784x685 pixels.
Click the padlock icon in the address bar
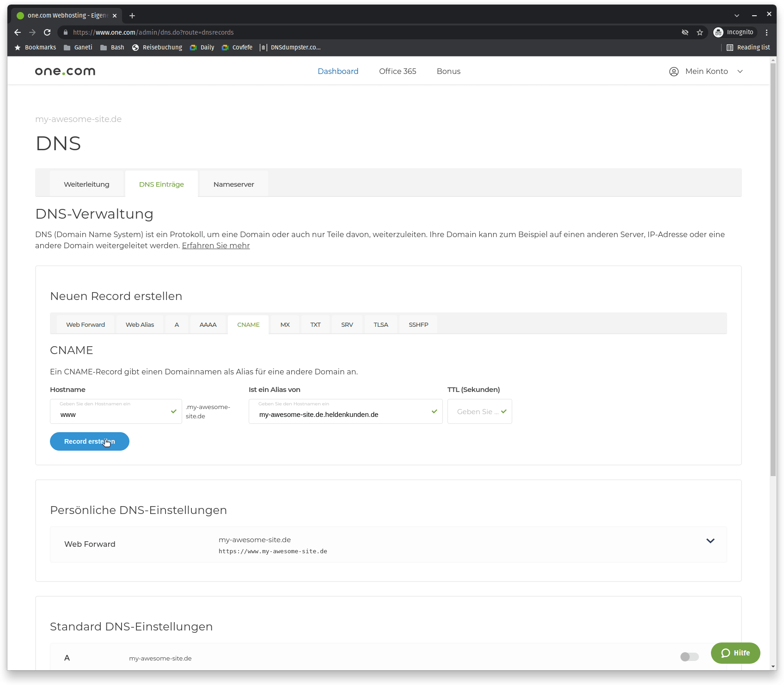[66, 32]
